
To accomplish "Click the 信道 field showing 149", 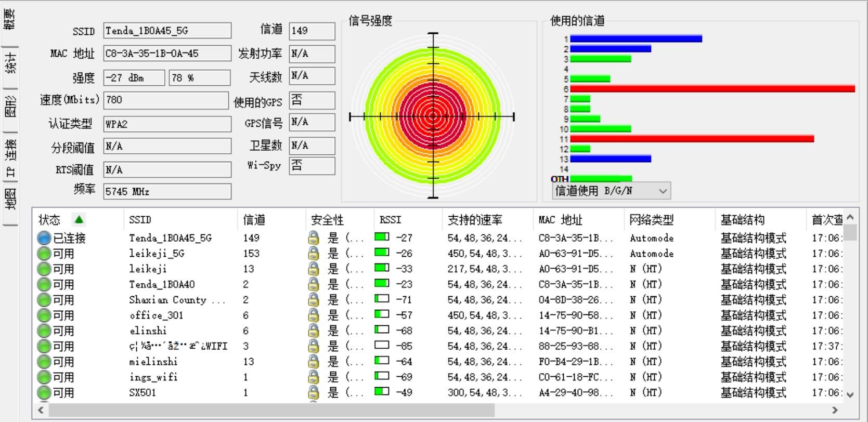I will coord(312,31).
